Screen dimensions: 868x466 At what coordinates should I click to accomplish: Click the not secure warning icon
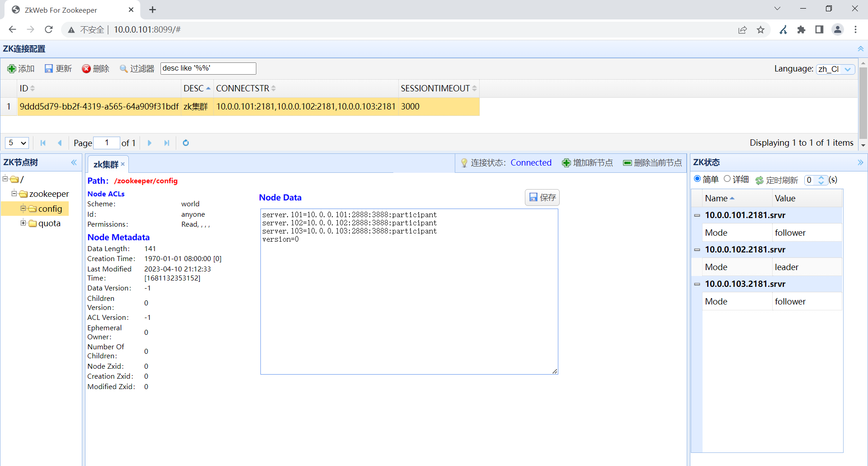[x=71, y=30]
